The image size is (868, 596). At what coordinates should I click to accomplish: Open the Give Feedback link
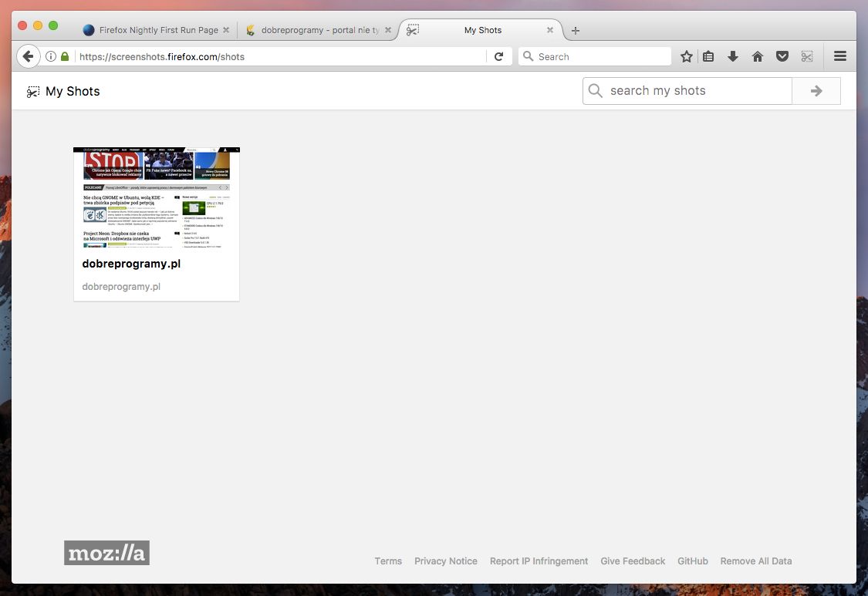[x=633, y=561]
